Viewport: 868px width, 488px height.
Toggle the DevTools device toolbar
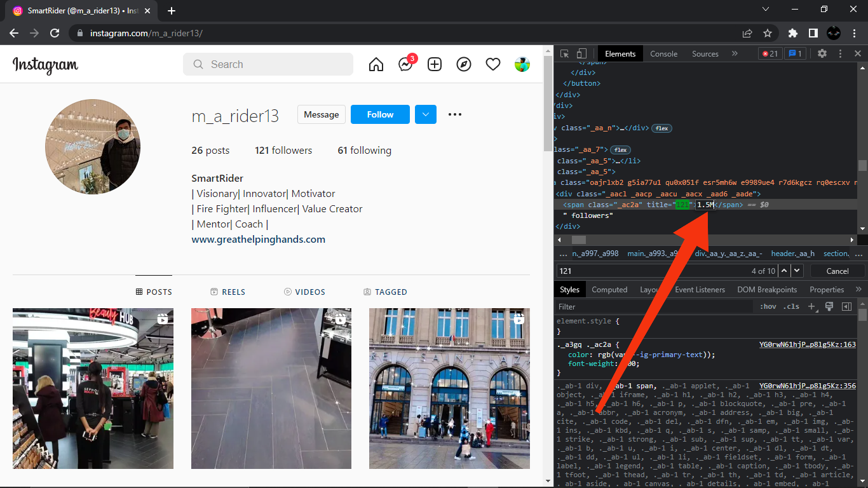tap(581, 54)
